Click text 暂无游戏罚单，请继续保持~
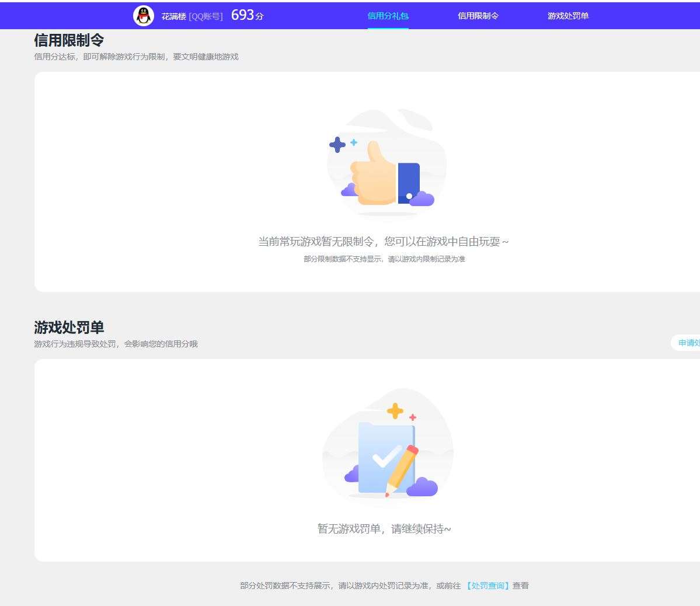Image resolution: width=700 pixels, height=606 pixels. pyautogui.click(x=384, y=529)
